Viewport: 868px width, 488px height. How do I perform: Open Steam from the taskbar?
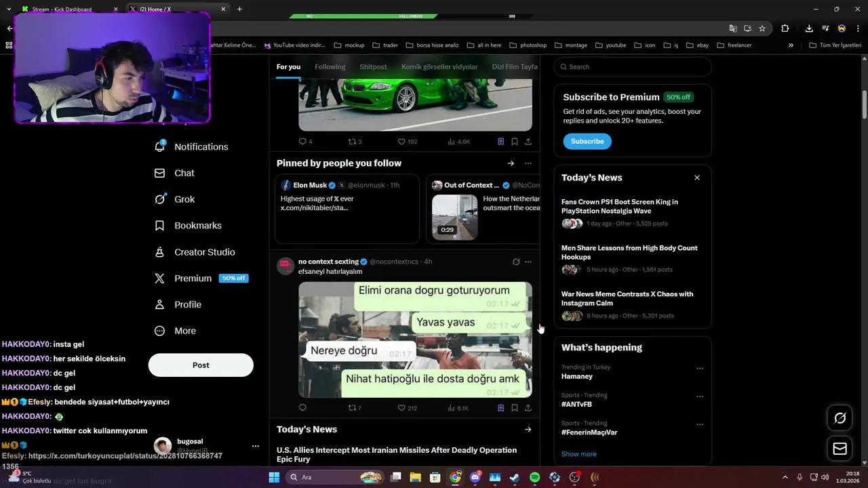pos(515,477)
